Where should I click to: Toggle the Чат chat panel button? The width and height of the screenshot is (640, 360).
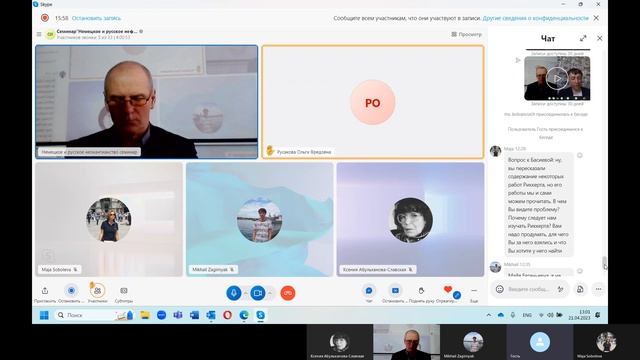tap(369, 291)
